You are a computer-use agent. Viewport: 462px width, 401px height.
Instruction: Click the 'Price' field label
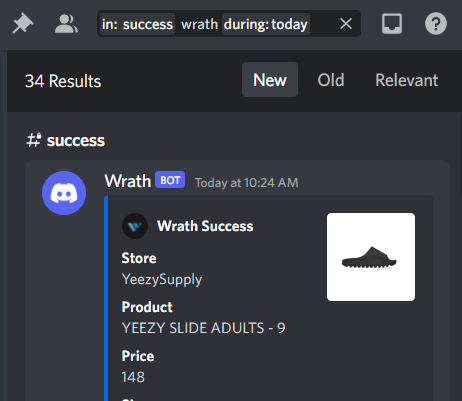point(138,356)
